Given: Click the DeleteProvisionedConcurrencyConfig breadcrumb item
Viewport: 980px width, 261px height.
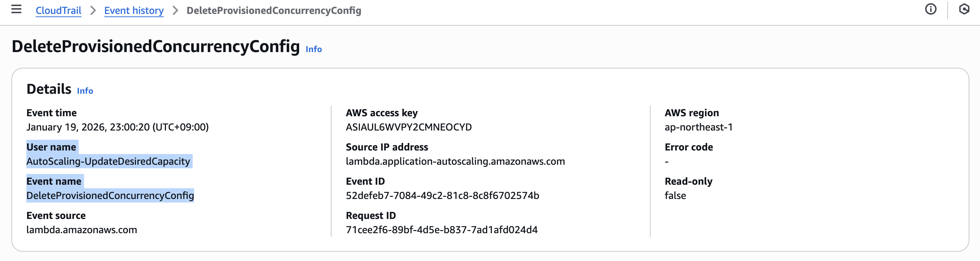Looking at the screenshot, I should point(273,11).
